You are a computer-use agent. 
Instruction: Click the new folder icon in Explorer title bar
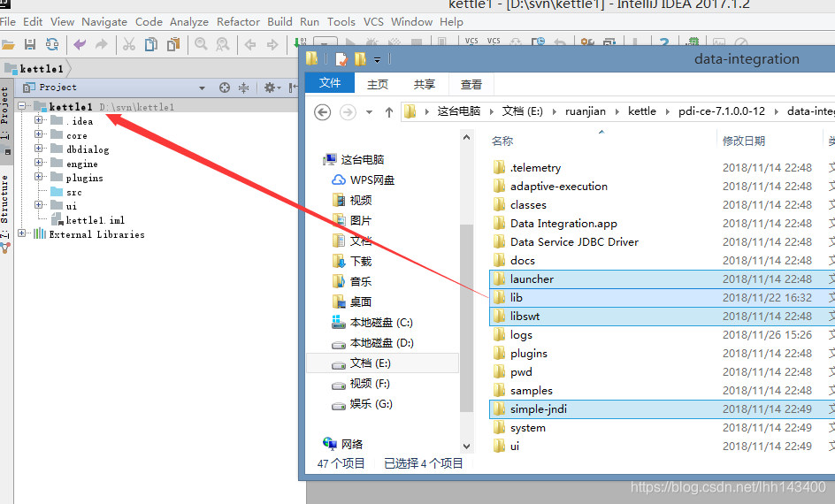(361, 58)
